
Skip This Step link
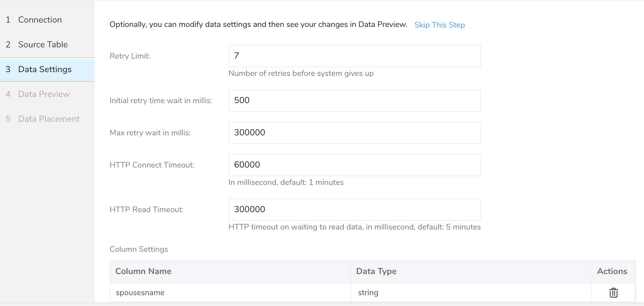(439, 25)
